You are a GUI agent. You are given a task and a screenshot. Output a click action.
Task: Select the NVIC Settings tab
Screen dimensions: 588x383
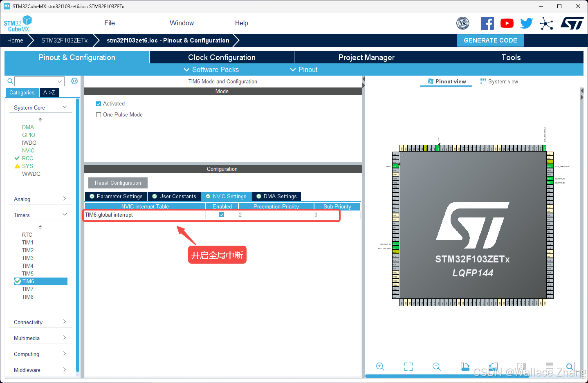226,197
